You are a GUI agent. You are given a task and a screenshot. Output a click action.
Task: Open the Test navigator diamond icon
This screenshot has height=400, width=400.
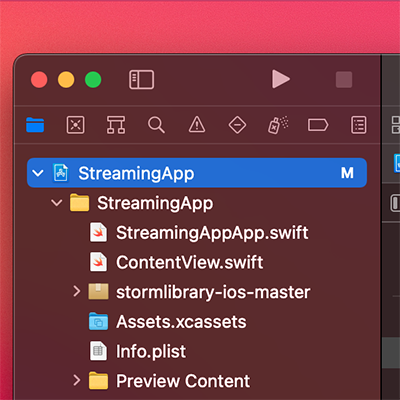click(x=237, y=125)
